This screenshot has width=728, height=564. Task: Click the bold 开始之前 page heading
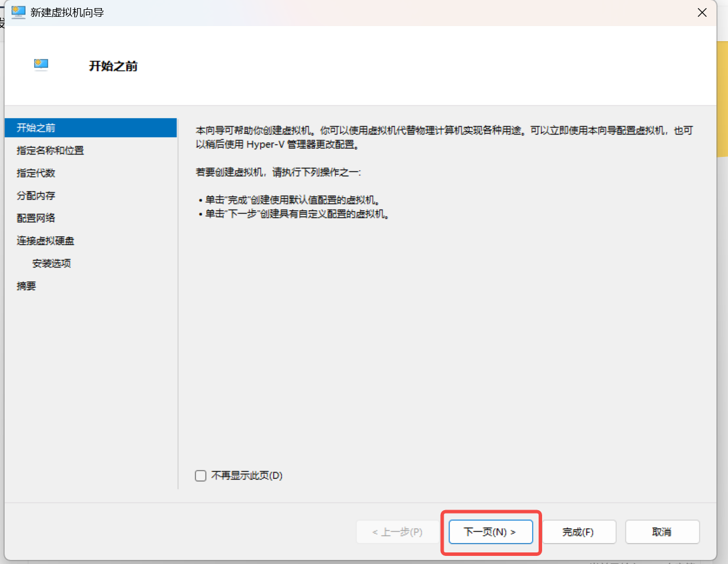(113, 66)
